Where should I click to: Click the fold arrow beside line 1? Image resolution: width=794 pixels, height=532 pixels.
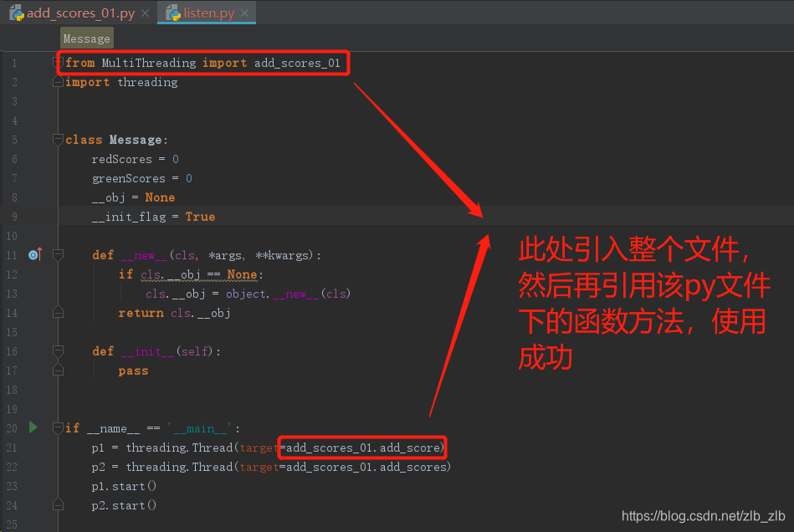coord(57,62)
